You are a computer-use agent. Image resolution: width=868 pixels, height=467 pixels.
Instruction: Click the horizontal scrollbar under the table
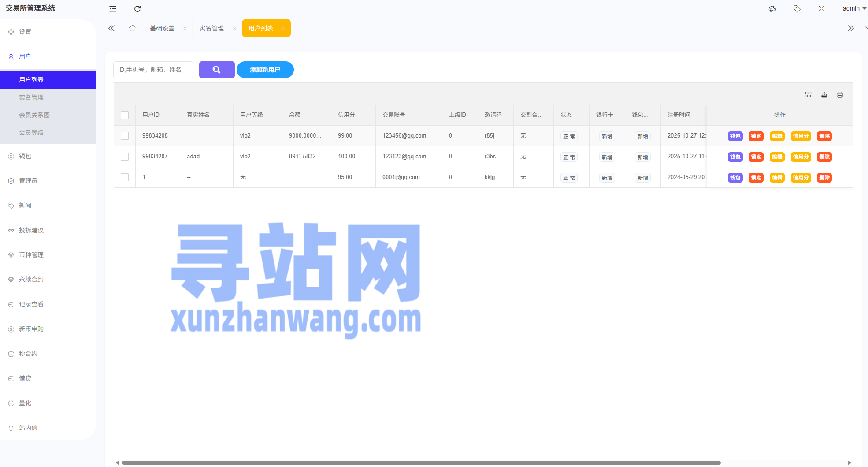coord(421,463)
